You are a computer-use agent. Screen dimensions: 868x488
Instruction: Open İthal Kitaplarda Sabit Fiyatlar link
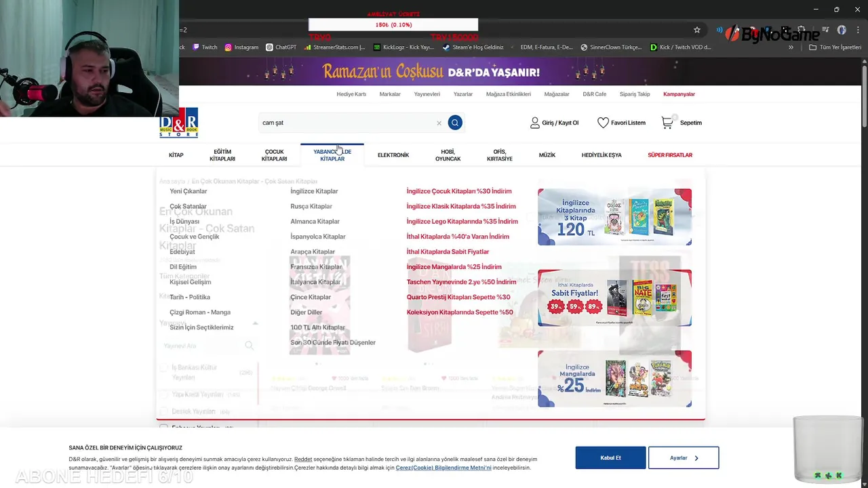click(x=448, y=251)
